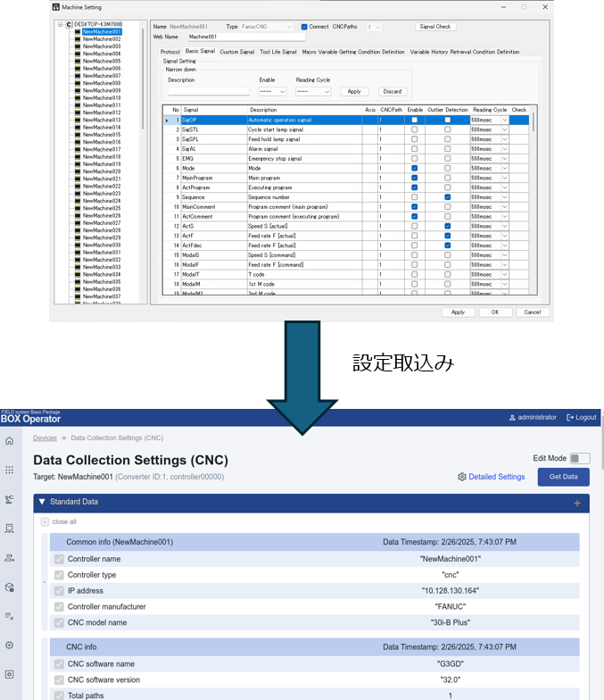This screenshot has height=700, width=604.
Task: Open the Enable narrow-down filter dropdown
Action: [272, 91]
